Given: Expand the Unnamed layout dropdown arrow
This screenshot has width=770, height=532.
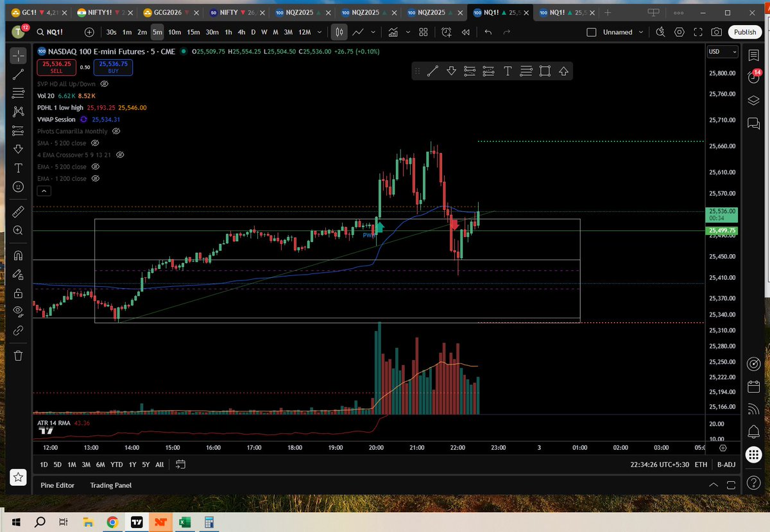Looking at the screenshot, I should [641, 32].
